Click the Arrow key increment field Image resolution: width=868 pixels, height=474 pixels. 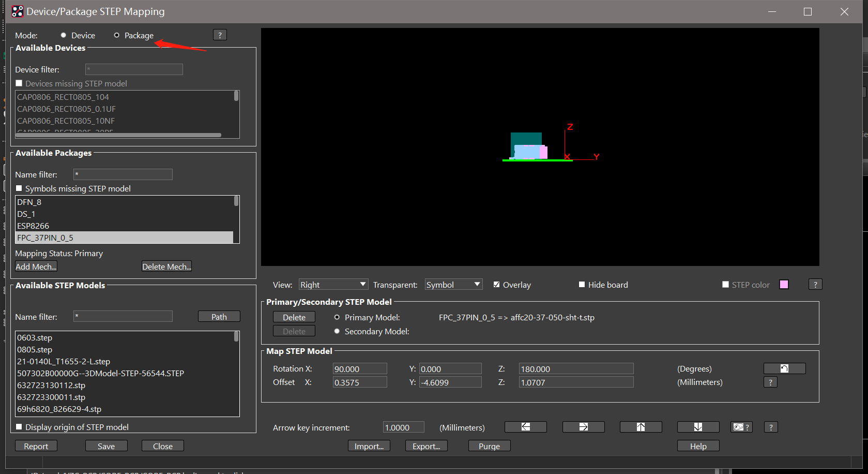tap(404, 427)
